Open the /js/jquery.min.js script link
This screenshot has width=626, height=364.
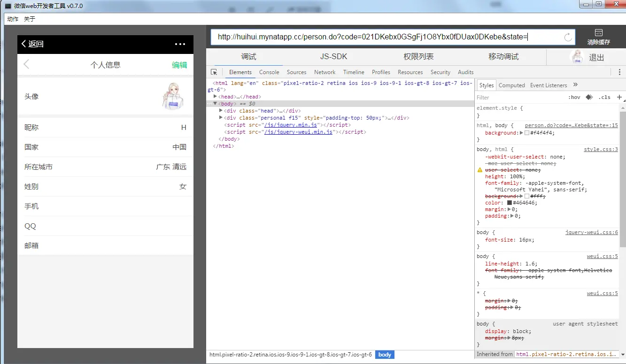(x=291, y=125)
